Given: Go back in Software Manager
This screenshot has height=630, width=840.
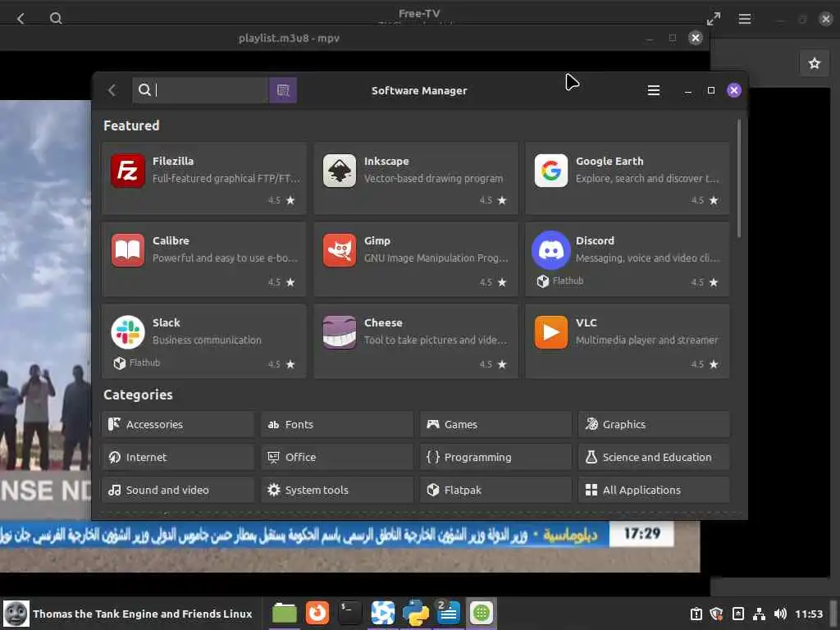Looking at the screenshot, I should click(x=112, y=90).
